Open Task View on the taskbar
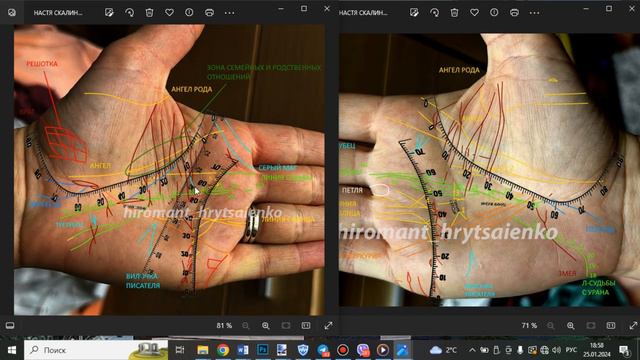 [180, 350]
